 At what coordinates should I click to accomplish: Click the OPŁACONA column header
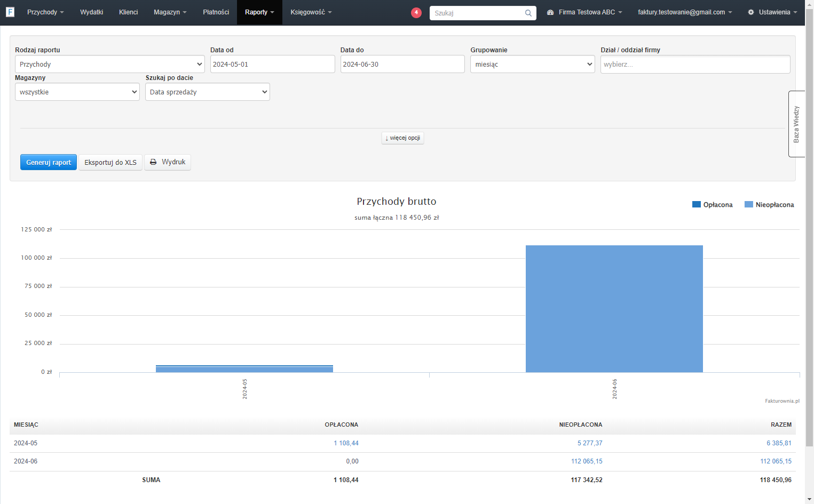pyautogui.click(x=342, y=425)
